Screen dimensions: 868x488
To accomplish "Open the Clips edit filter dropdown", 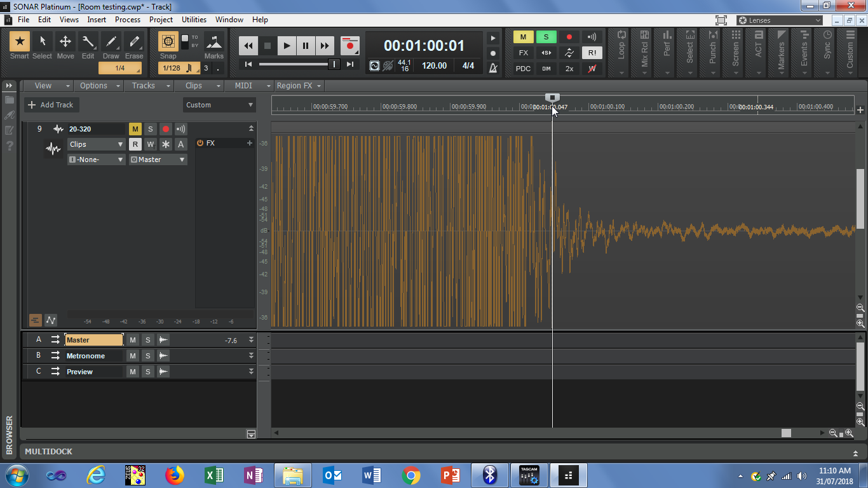I will [97, 144].
